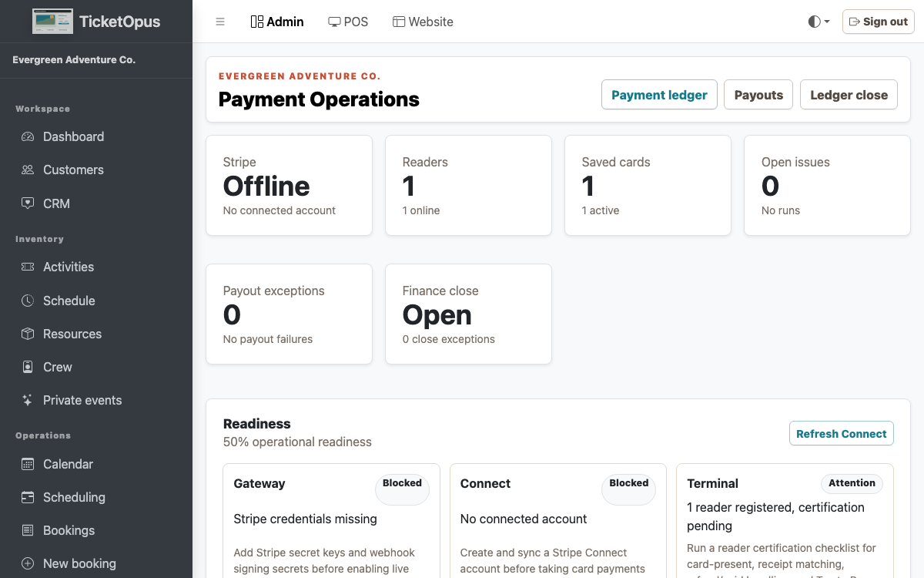Click the Gateway Blocked badge
This screenshot has height=578, width=924.
[x=402, y=489]
